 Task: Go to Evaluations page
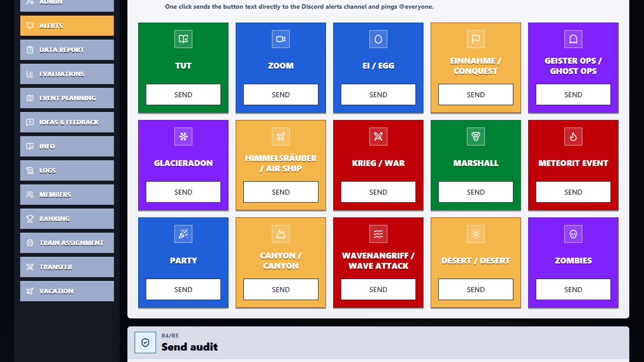pos(67,74)
